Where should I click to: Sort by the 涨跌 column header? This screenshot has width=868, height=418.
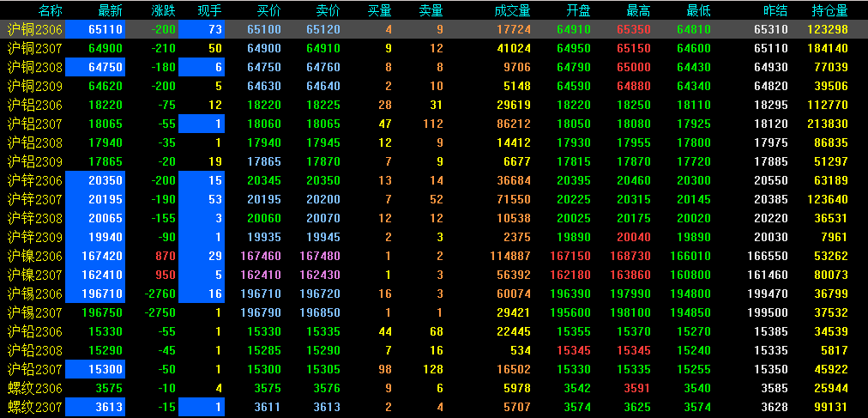coord(163,10)
